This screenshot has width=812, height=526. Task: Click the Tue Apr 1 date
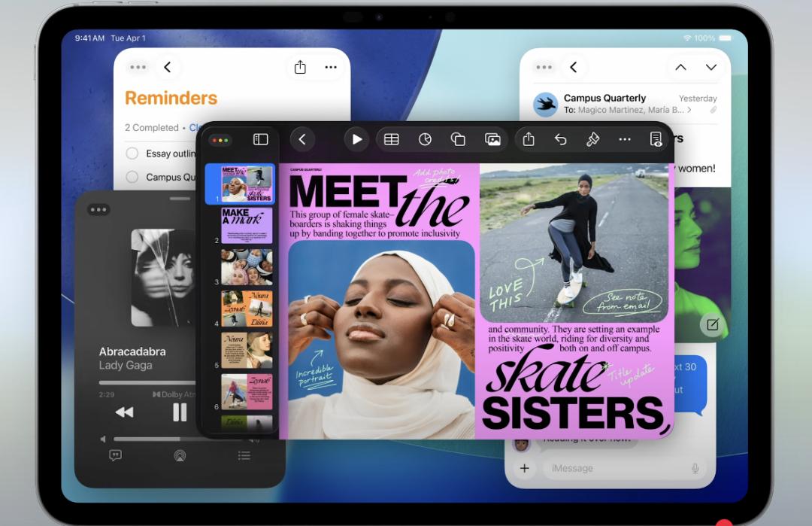[x=128, y=38]
